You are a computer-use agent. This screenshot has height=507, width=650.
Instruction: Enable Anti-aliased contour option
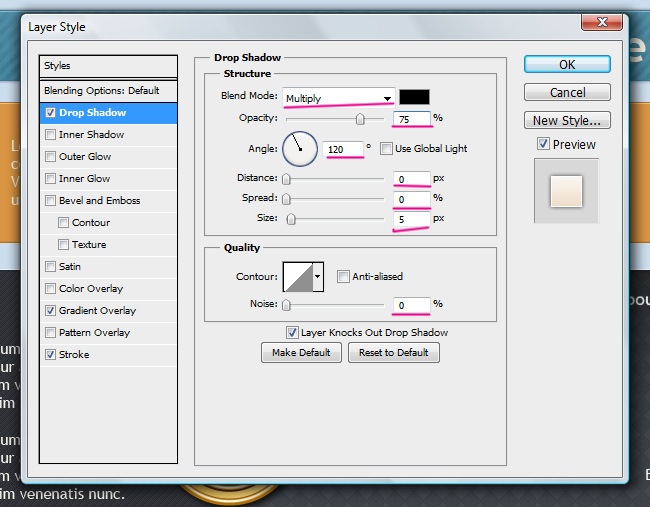pos(343,276)
